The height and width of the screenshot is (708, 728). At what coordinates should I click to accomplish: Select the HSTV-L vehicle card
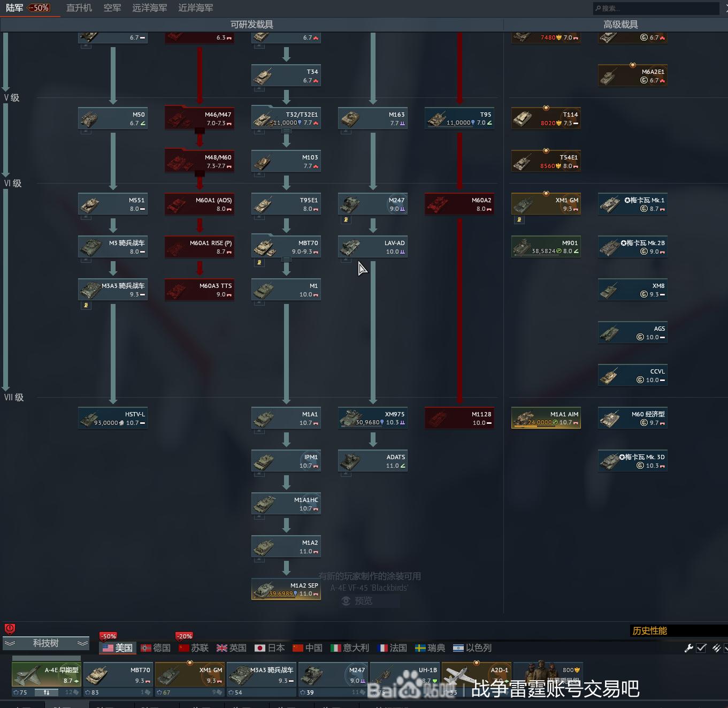coord(113,418)
